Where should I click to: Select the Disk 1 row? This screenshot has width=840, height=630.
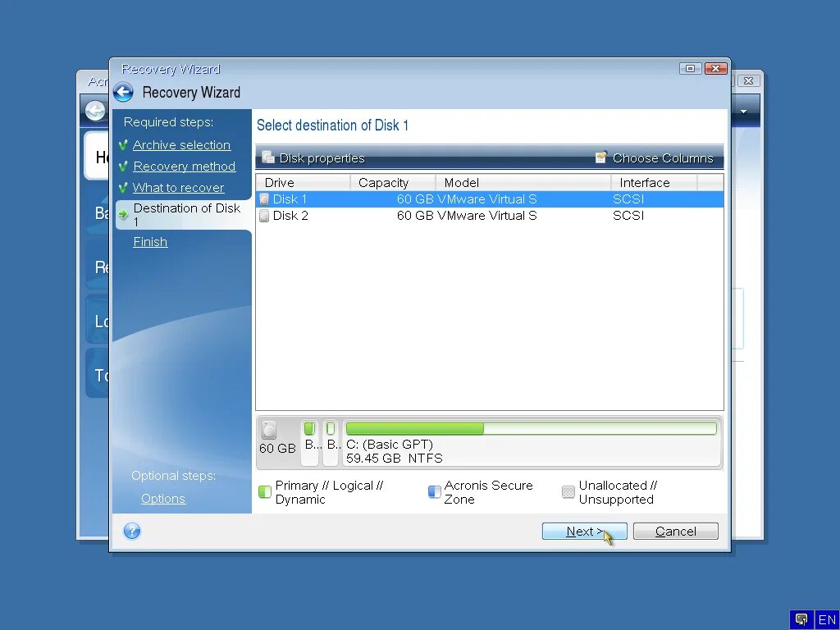(x=490, y=199)
